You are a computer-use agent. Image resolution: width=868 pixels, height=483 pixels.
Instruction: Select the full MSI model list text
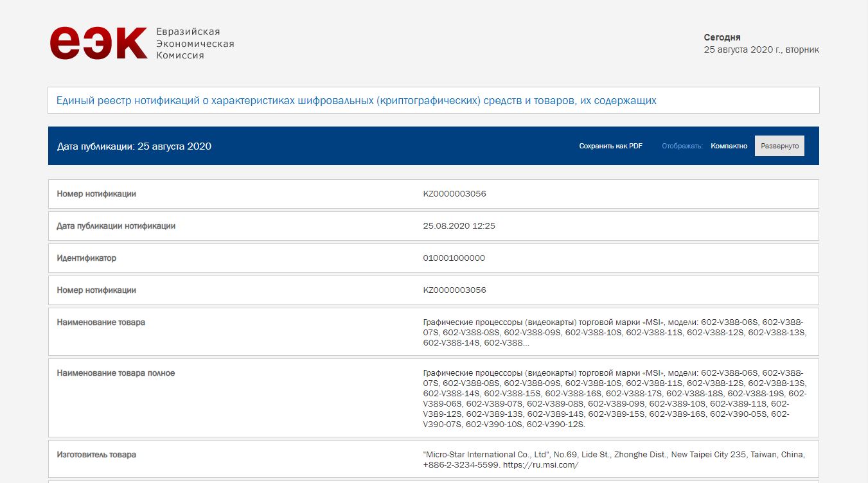click(x=615, y=399)
